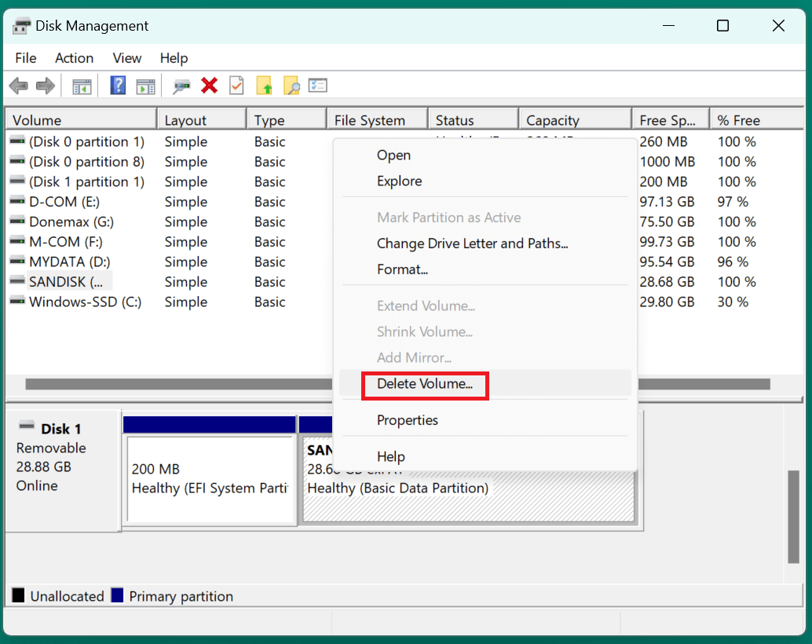Sort by the % Free column header
The height and width of the screenshot is (644, 812).
coord(746,120)
